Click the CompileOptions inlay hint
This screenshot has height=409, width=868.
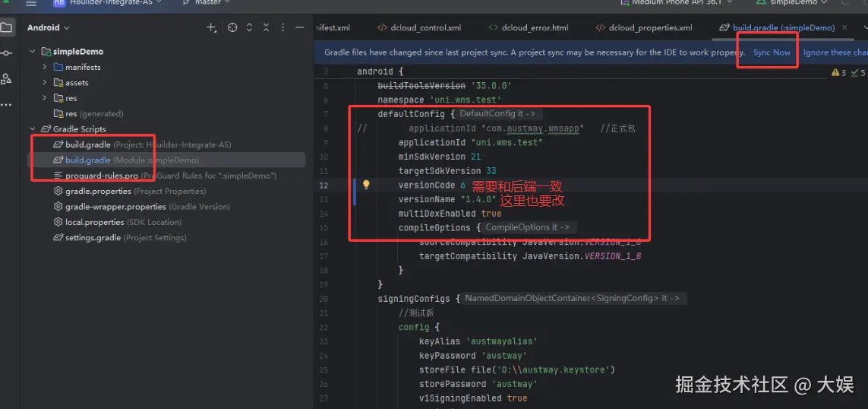click(x=528, y=227)
